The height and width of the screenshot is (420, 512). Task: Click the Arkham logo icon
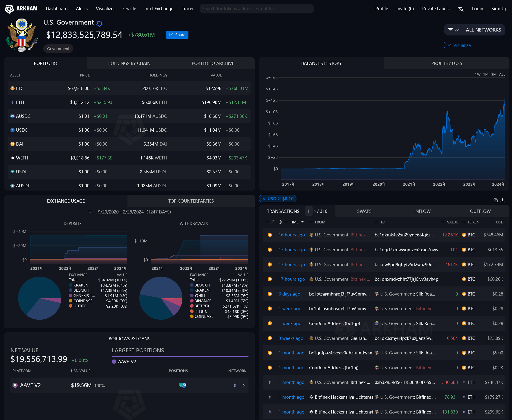(9, 9)
